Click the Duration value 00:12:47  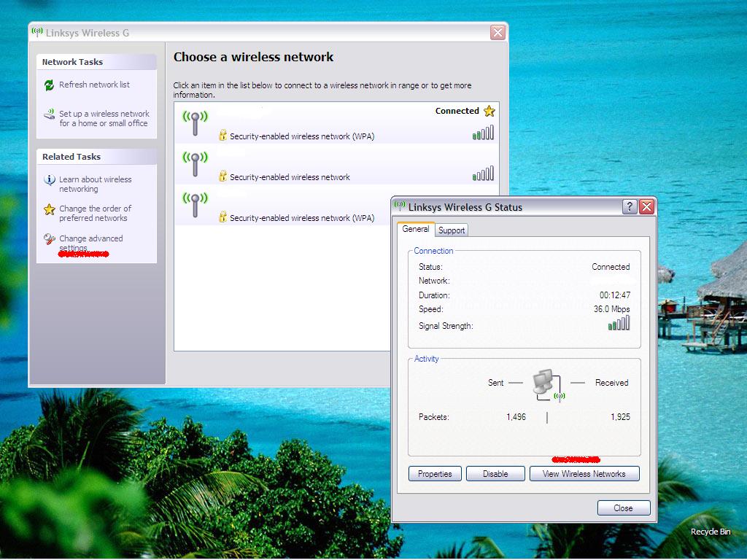click(x=615, y=295)
